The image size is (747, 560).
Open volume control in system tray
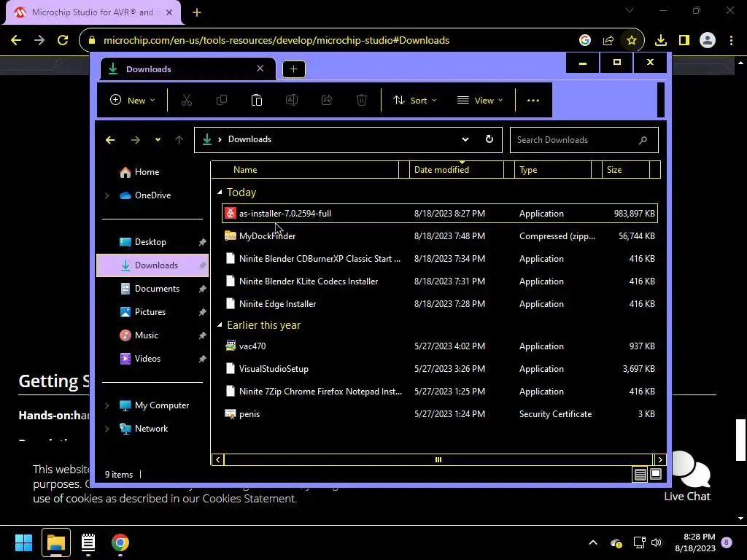657,542
